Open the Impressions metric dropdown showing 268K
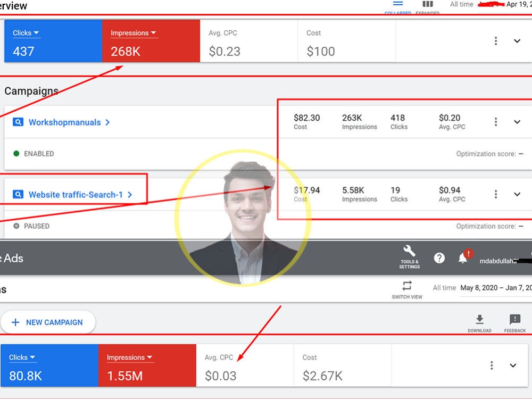 [x=134, y=33]
